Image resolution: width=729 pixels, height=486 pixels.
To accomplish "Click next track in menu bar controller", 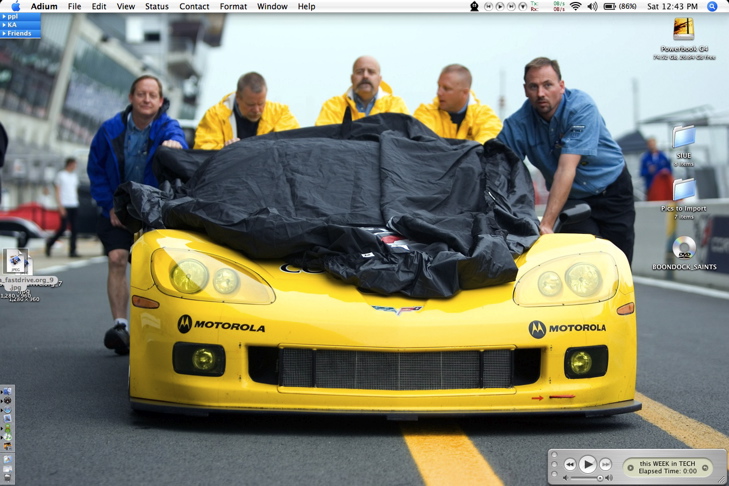I will (511, 7).
